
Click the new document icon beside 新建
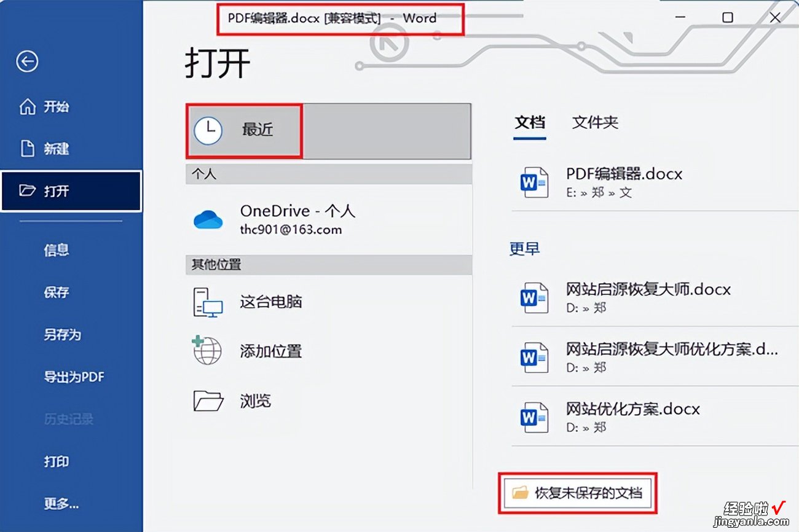click(x=28, y=149)
